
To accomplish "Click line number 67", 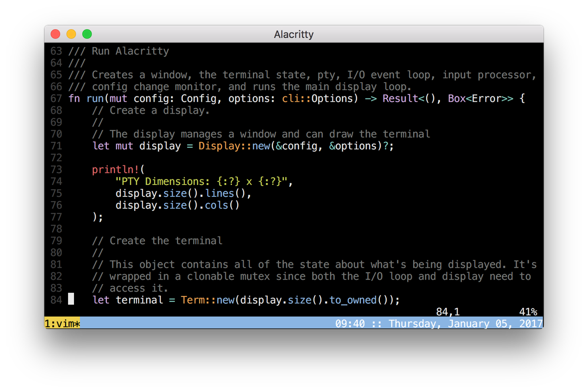I will (56, 98).
